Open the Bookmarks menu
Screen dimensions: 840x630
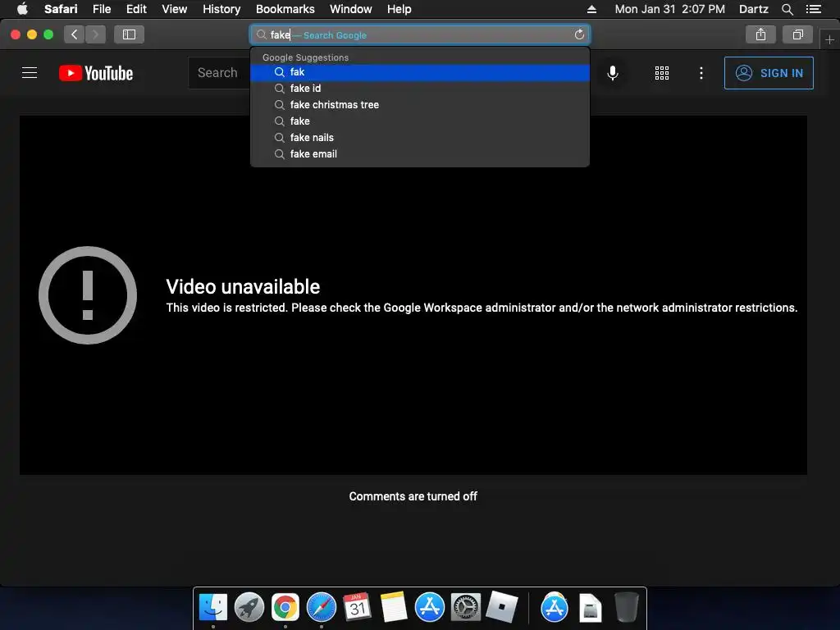point(285,9)
